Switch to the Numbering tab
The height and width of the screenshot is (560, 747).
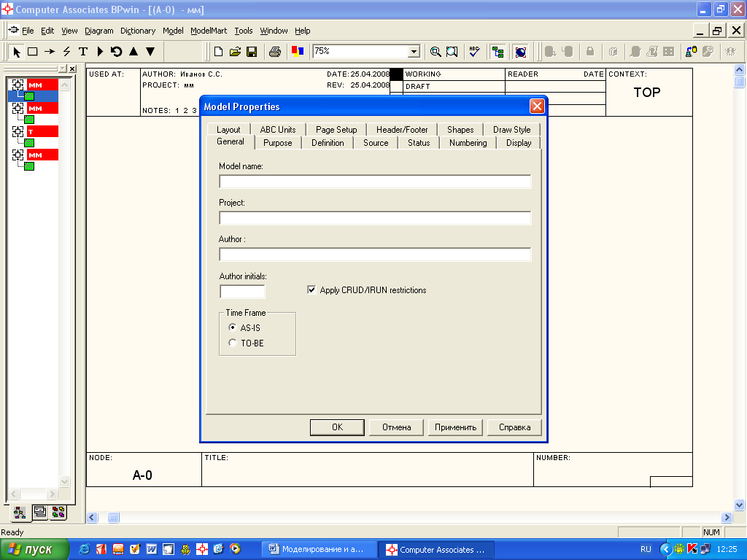point(468,143)
